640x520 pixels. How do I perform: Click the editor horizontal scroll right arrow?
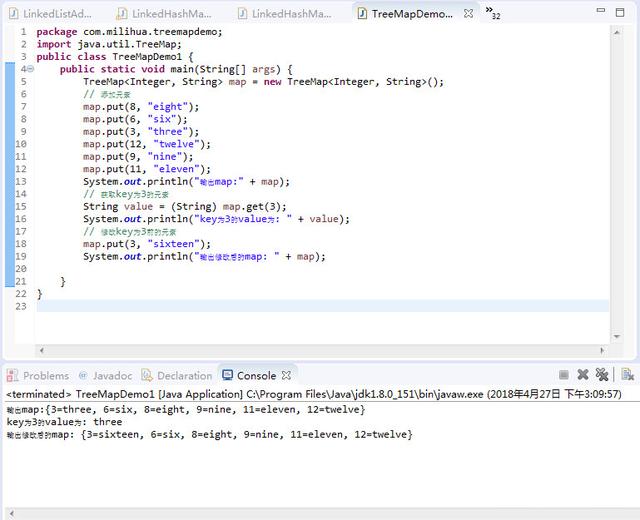pos(602,350)
